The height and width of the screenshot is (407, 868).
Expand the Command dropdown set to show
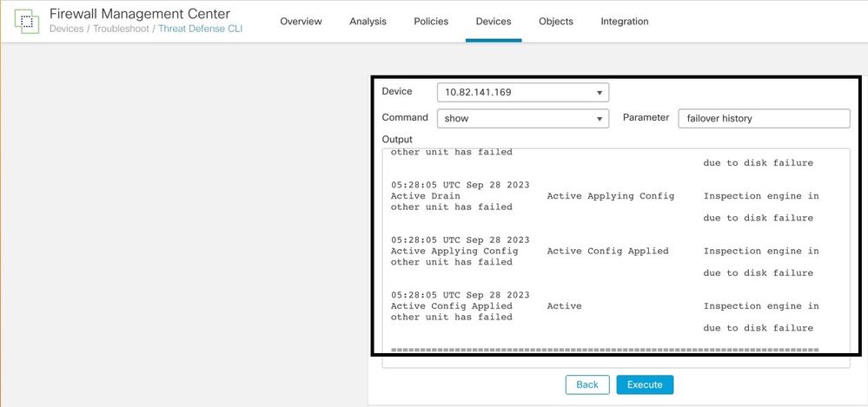point(523,118)
